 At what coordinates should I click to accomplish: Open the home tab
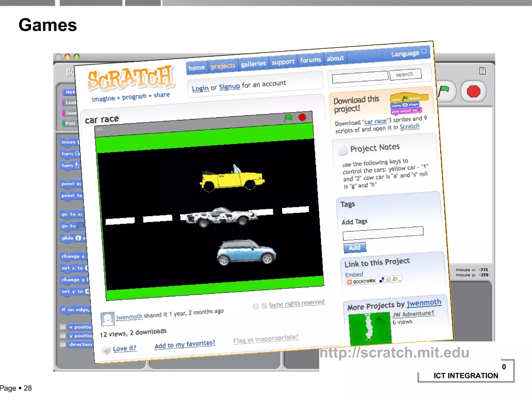[x=197, y=68]
